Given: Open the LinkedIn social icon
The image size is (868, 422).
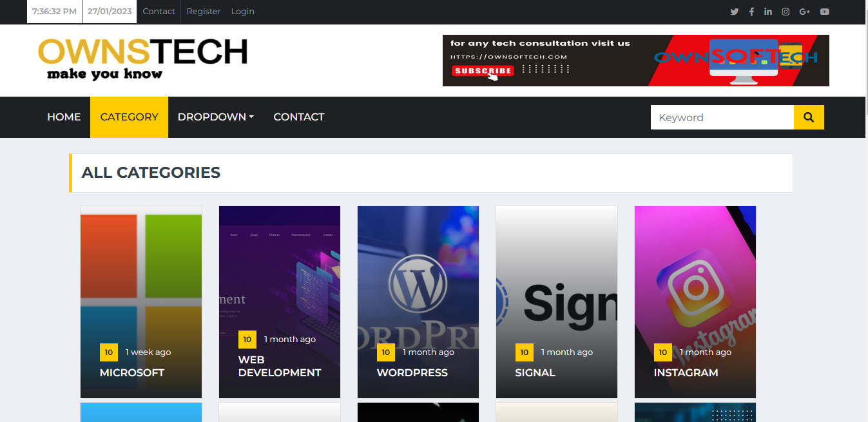Looking at the screenshot, I should coord(768,12).
